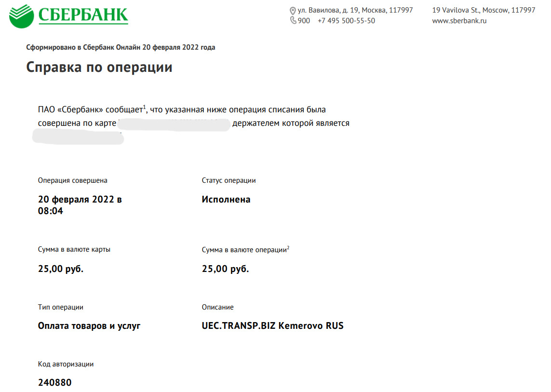Image resolution: width=551 pixels, height=392 pixels.
Task: Click the 25,00 руб. under operation currency
Action: [225, 269]
